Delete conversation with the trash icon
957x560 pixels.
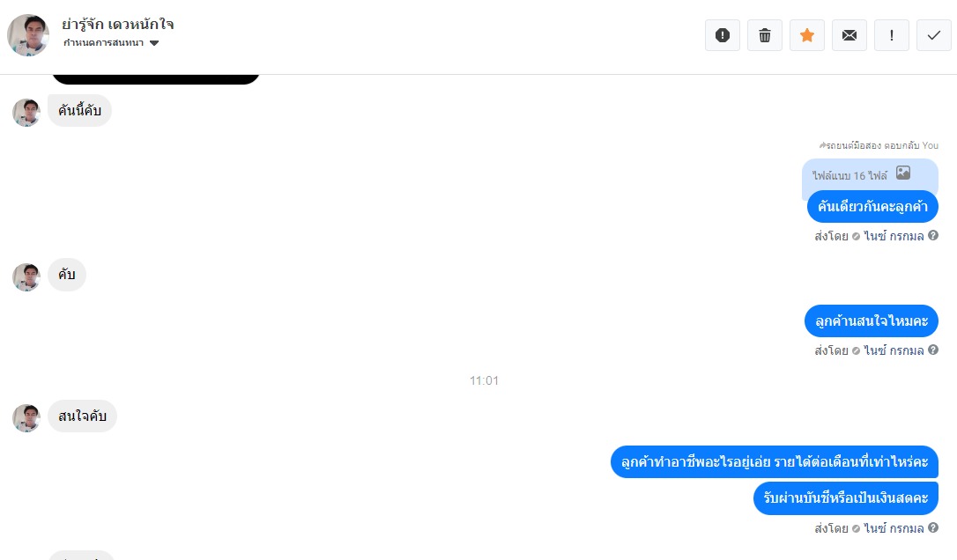[x=765, y=35]
